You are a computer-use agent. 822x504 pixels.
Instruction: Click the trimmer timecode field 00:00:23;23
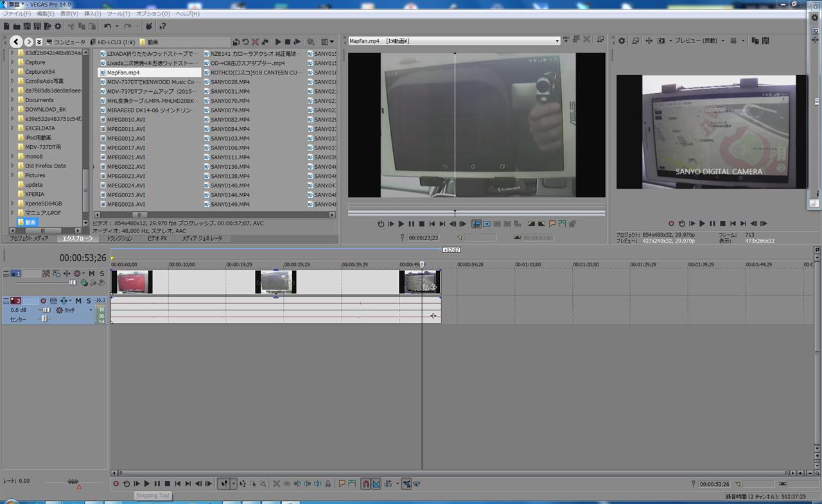tap(423, 238)
